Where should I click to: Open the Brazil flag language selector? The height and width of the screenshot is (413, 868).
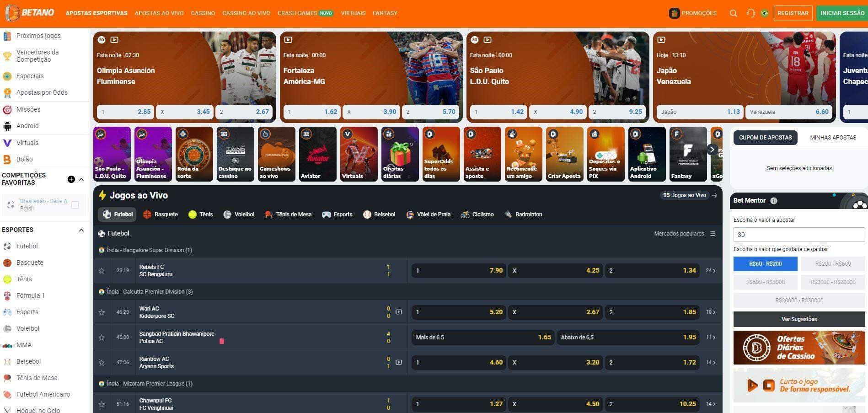click(764, 13)
